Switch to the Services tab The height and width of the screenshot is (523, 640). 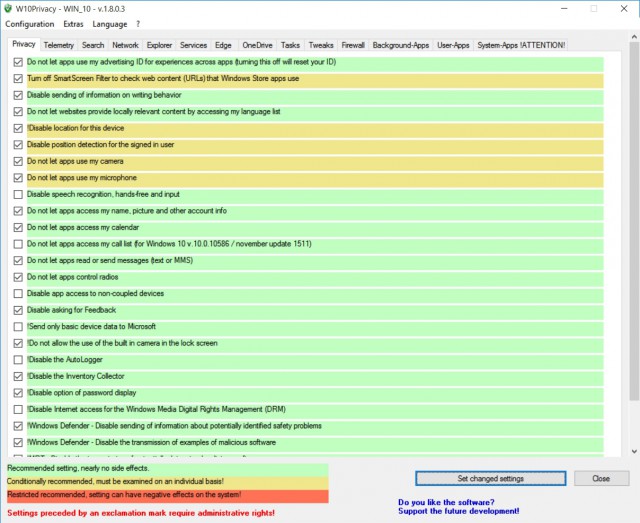pyautogui.click(x=193, y=45)
